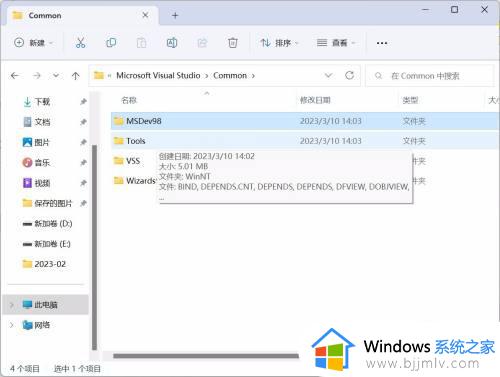Click MSDev98 modified date 2023/3/10 14:03
500x377 pixels.
pyautogui.click(x=331, y=121)
